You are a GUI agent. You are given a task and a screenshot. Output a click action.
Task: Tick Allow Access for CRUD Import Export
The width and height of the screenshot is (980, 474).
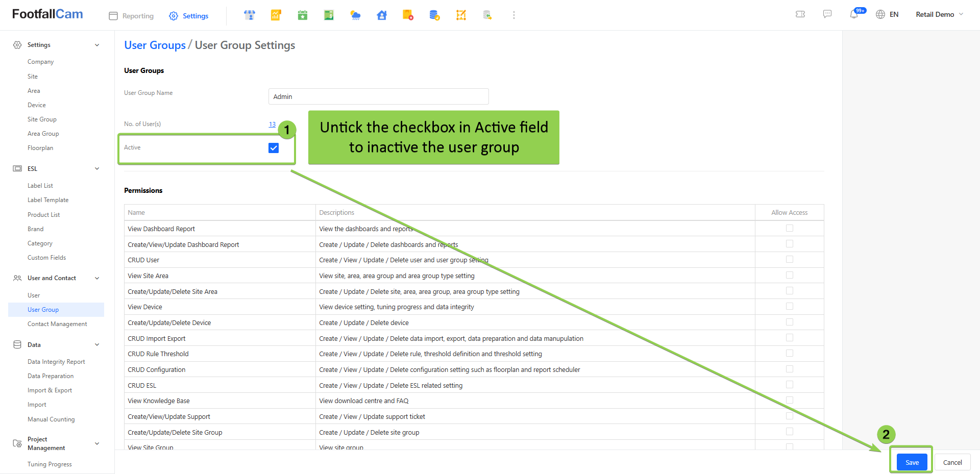pyautogui.click(x=790, y=338)
